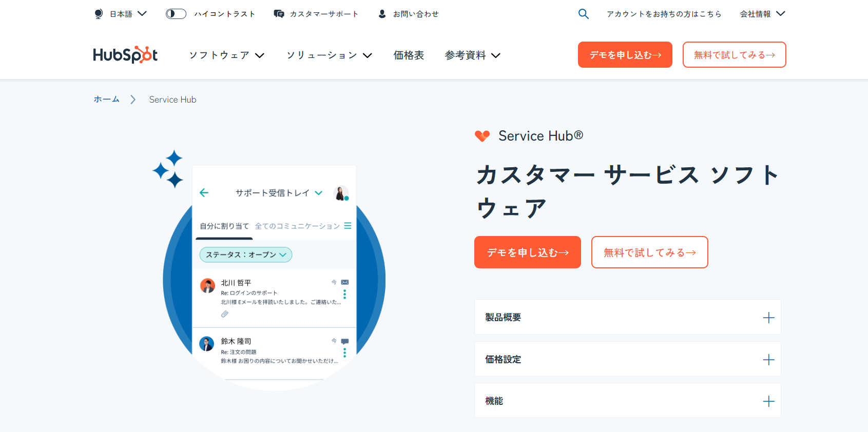Click hero デモを申し込む button
The width and height of the screenshot is (868, 432).
click(528, 252)
